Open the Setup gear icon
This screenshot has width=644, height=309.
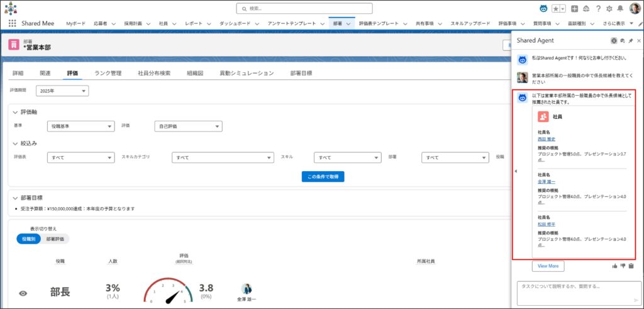(x=609, y=9)
